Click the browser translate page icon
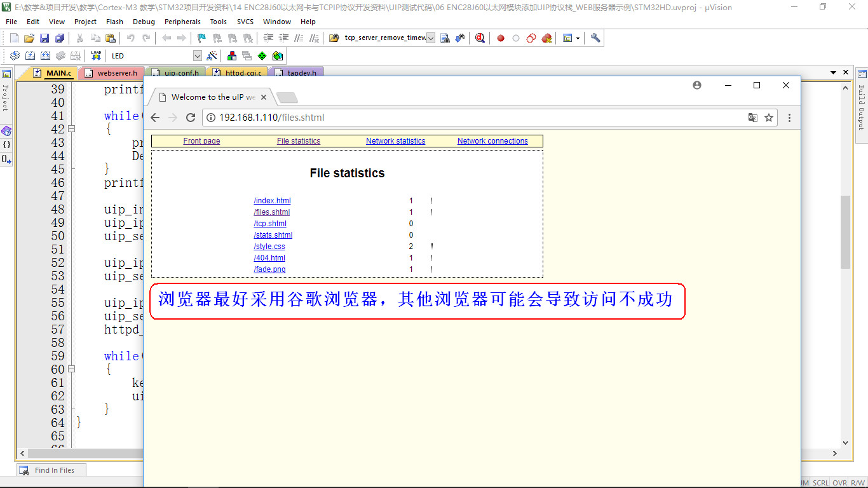Screen dimensions: 868x488 point(752,118)
